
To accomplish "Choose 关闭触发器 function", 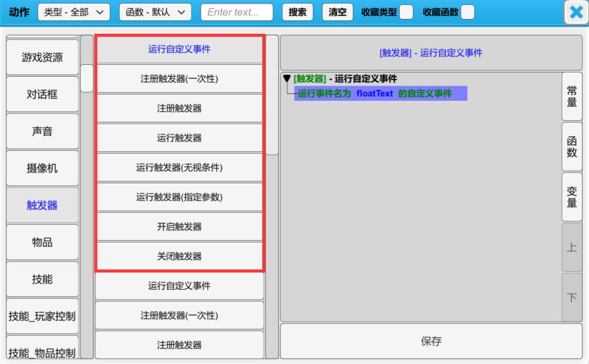I will tap(179, 256).
